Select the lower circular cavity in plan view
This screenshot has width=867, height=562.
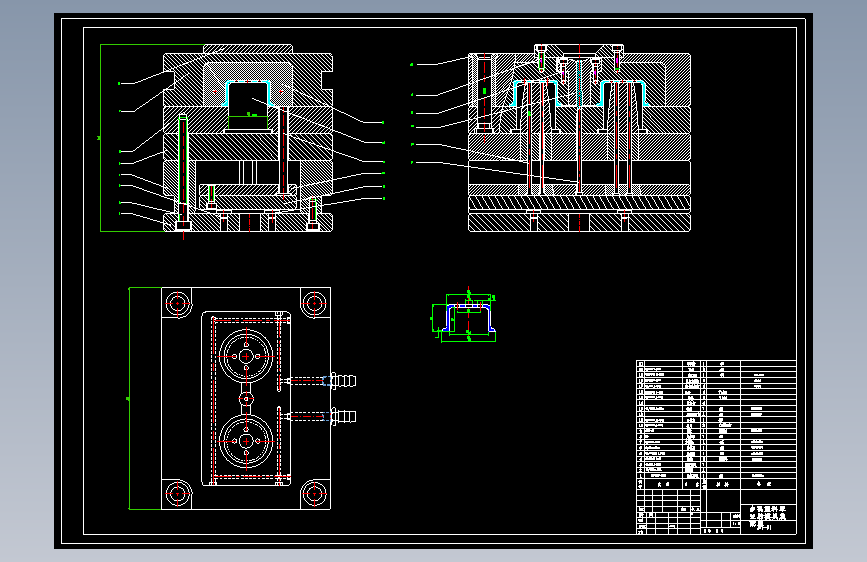(246, 441)
